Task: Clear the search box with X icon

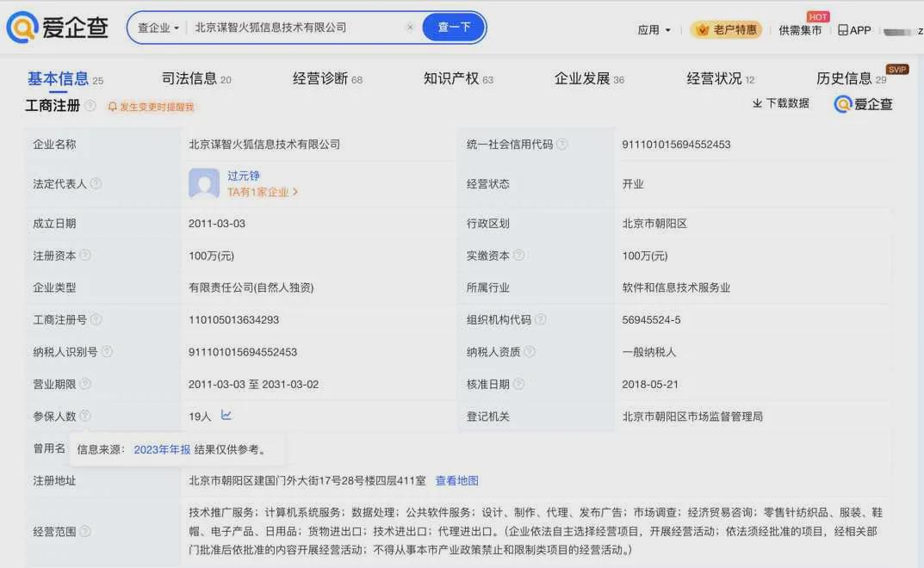Action: click(x=410, y=28)
